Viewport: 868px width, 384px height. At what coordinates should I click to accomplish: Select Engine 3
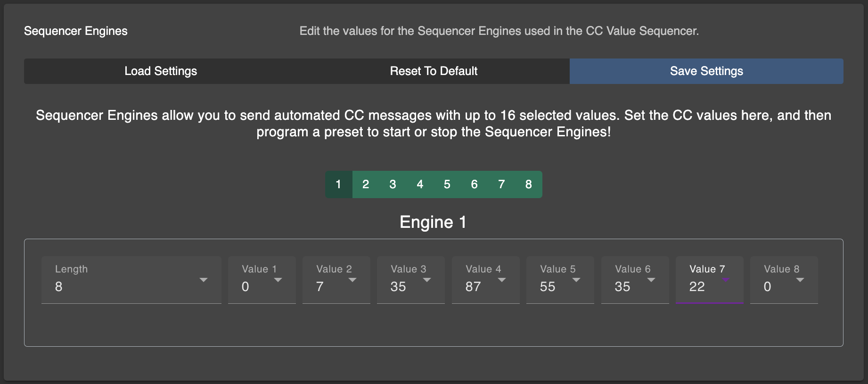(x=393, y=184)
